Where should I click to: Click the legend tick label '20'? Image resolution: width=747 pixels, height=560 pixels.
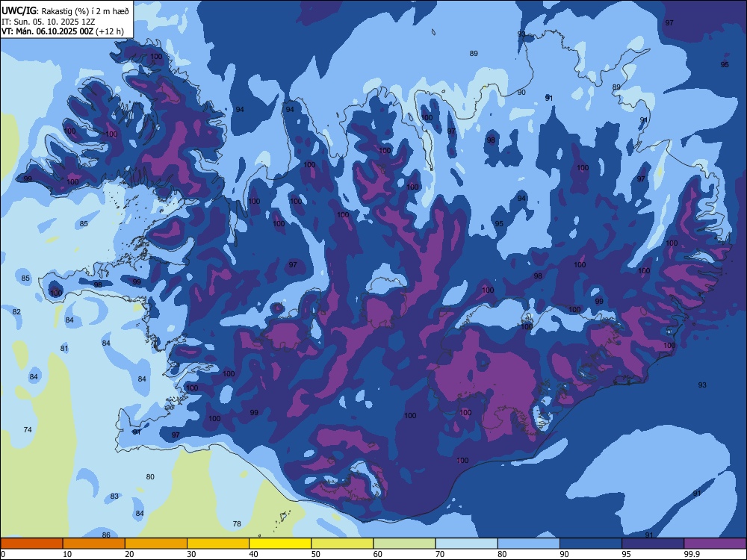[x=129, y=554]
